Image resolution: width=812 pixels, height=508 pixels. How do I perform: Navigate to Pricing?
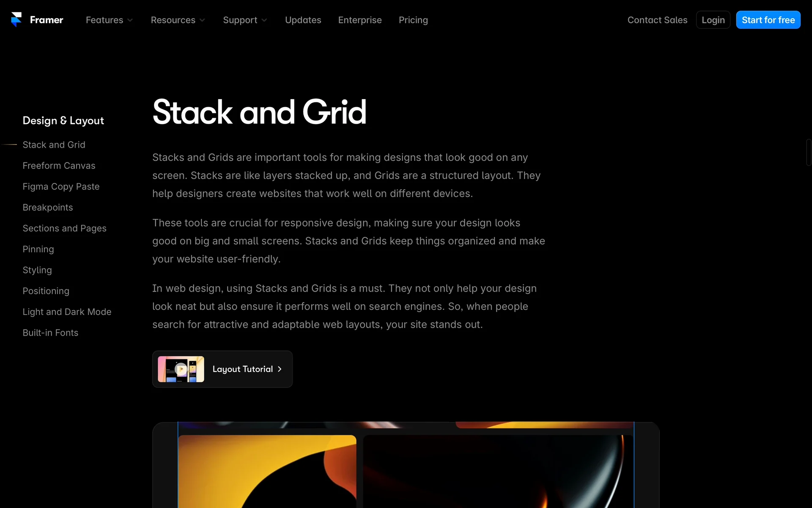(413, 20)
